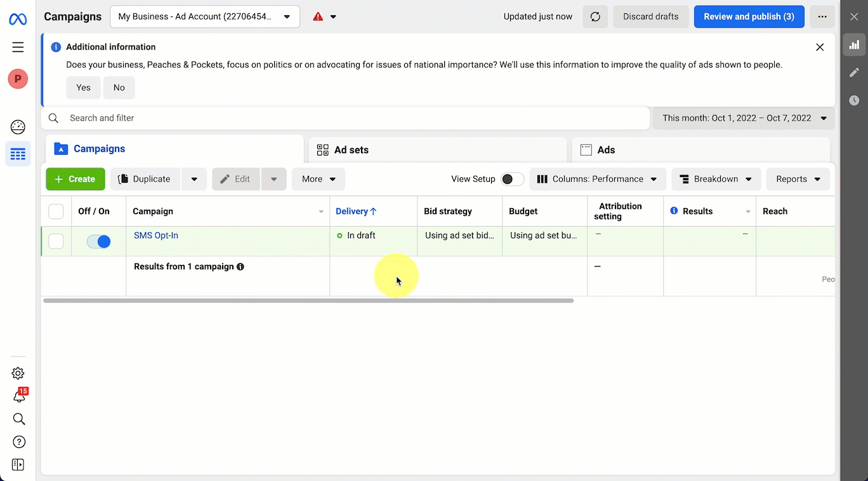This screenshot has height=481, width=868.
Task: Open the Columns: Performance dropdown
Action: point(597,179)
